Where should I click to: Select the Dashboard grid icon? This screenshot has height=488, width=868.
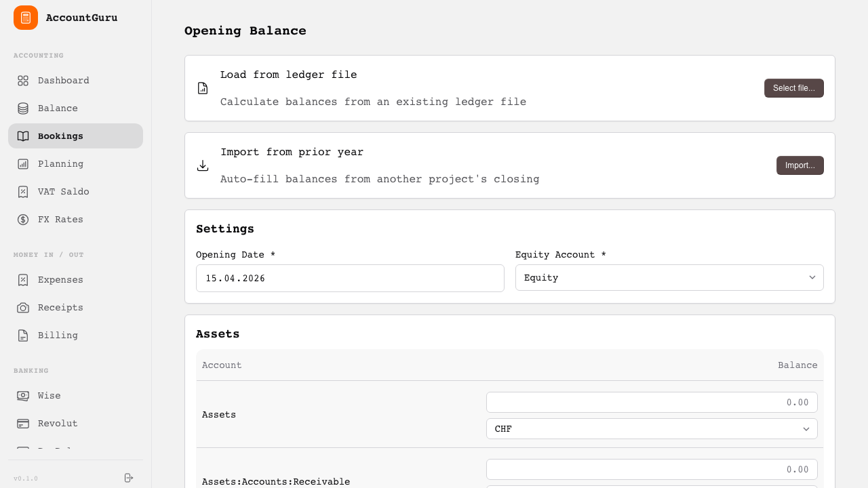[x=22, y=80]
